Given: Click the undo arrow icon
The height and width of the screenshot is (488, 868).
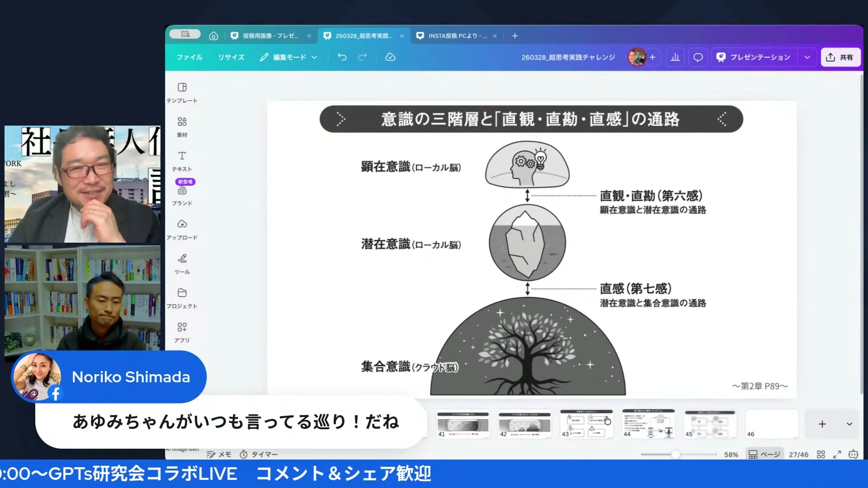Looking at the screenshot, I should click(342, 57).
